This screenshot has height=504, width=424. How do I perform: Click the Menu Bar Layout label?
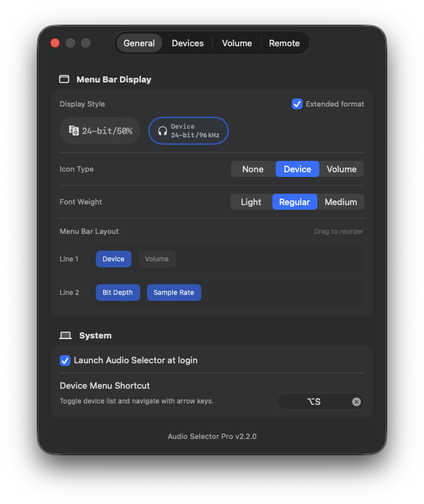coord(89,231)
